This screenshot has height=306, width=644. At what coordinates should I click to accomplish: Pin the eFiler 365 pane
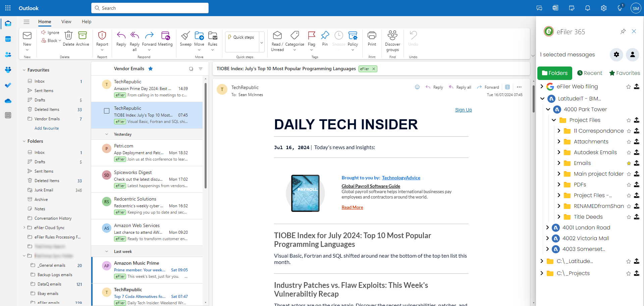[623, 31]
